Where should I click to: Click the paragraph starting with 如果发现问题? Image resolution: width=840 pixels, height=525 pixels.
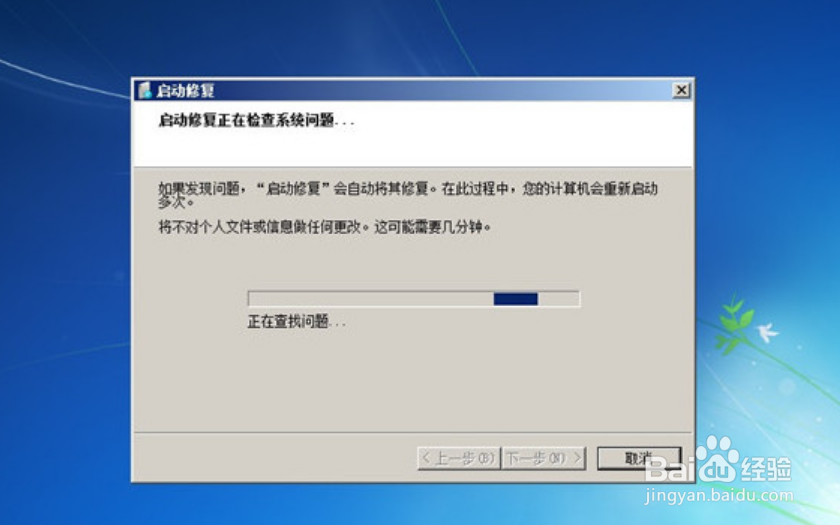pos(408,195)
